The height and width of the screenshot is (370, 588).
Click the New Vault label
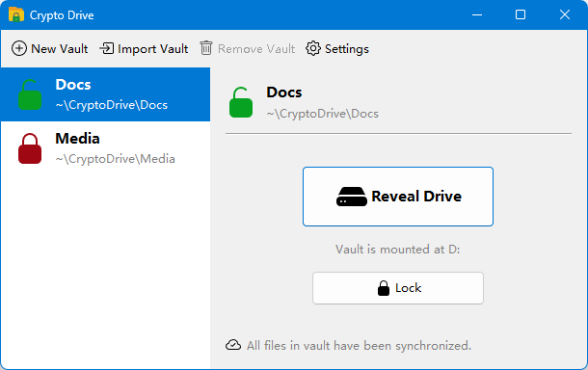coord(60,49)
